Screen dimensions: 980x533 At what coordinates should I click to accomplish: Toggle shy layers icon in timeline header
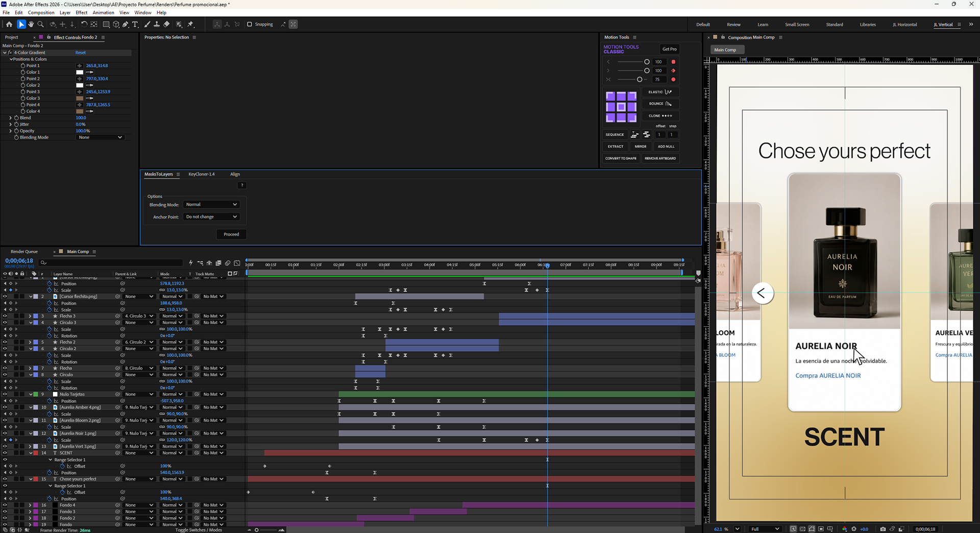click(x=209, y=263)
